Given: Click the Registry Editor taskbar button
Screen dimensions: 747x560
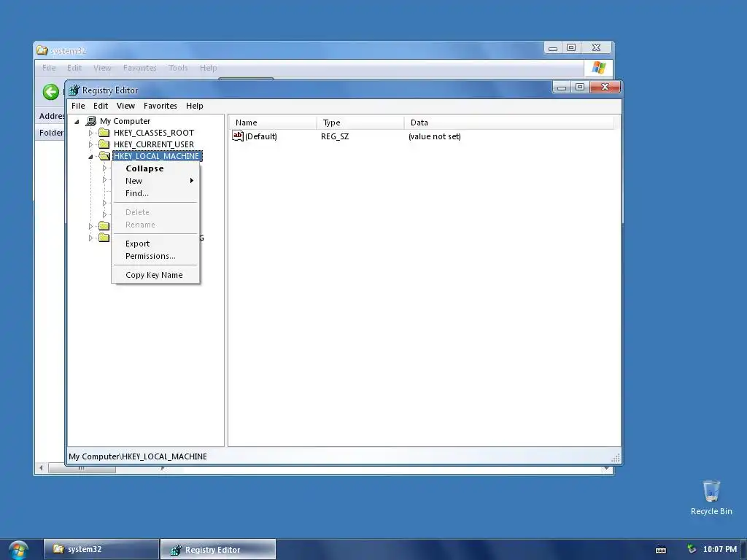Looking at the screenshot, I should [218, 549].
